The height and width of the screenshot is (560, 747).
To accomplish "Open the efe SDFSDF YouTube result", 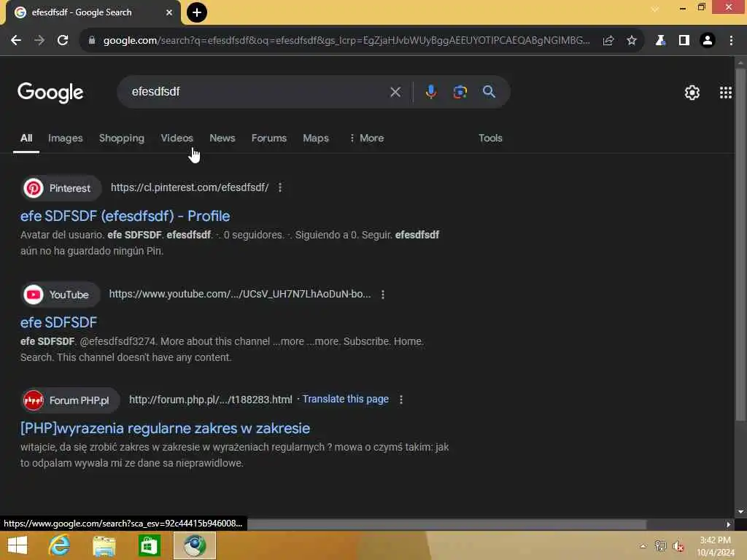I will click(x=58, y=322).
